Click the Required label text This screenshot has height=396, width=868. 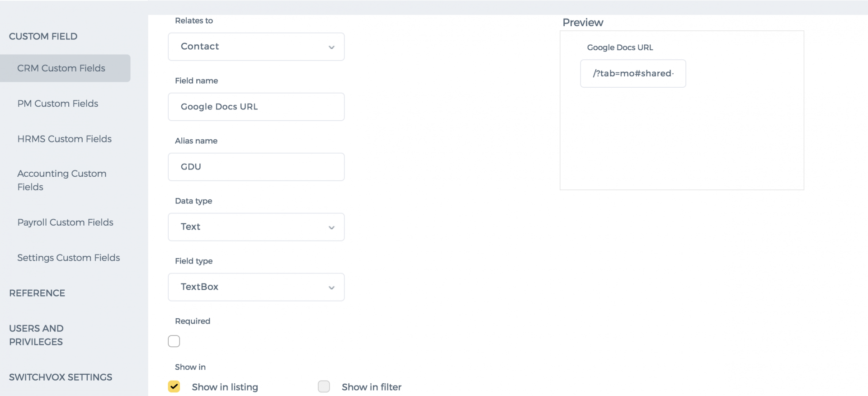(x=193, y=321)
